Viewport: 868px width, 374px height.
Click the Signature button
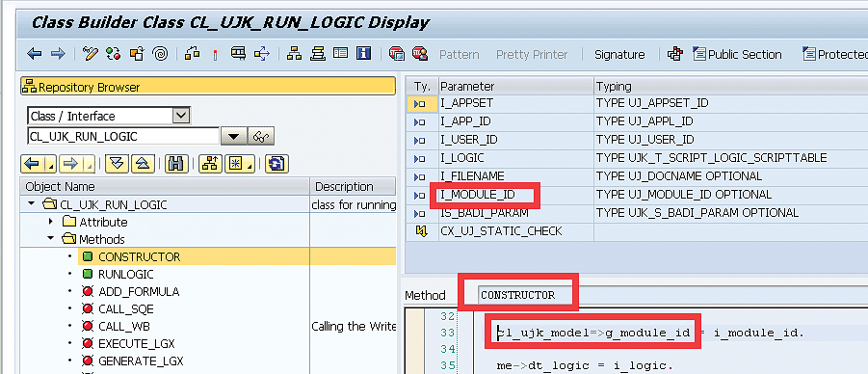[x=619, y=54]
